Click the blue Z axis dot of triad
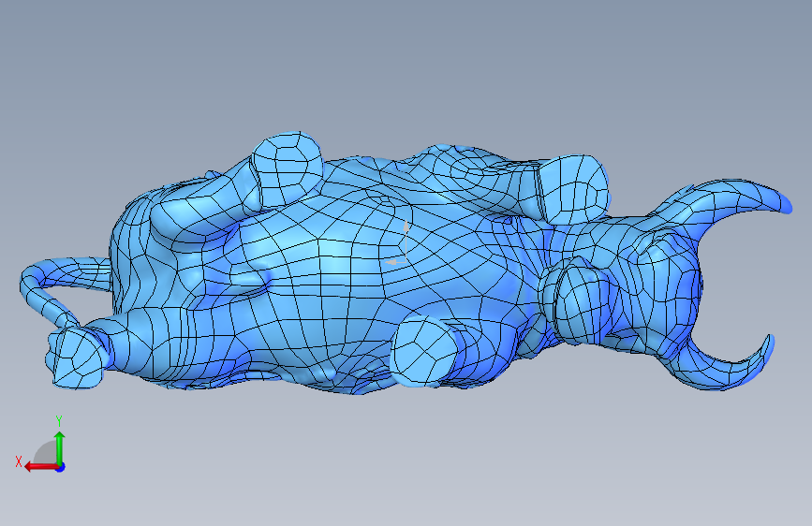The image size is (812, 526). click(61, 467)
